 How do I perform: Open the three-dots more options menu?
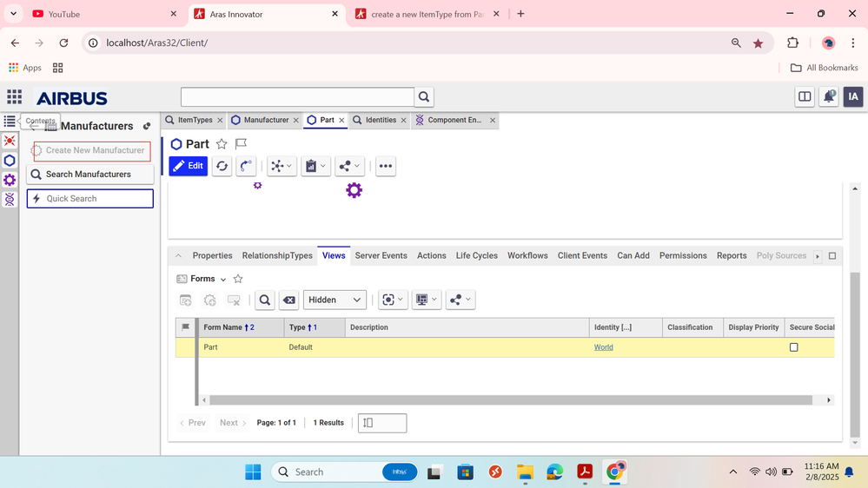pyautogui.click(x=386, y=166)
